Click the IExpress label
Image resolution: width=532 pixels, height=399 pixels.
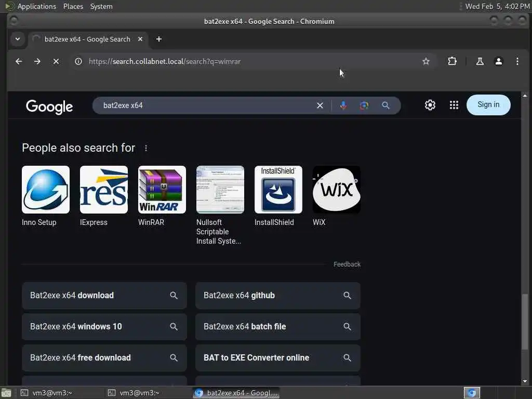[94, 222]
